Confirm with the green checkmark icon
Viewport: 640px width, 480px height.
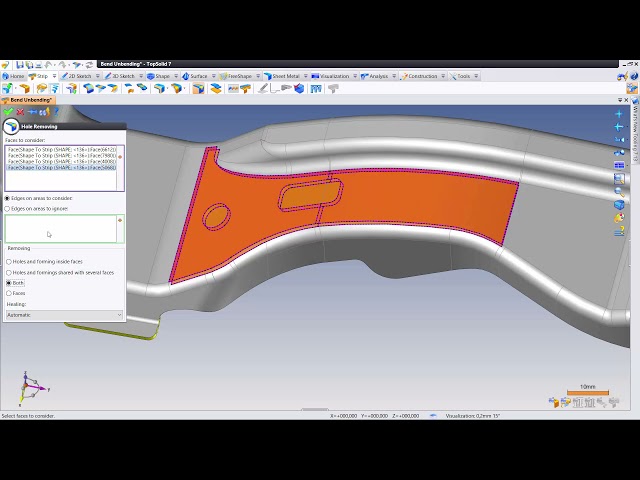click(9, 112)
